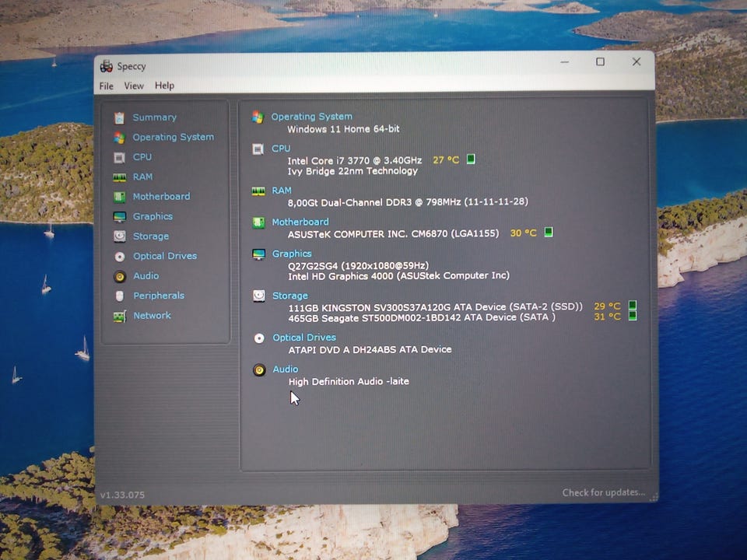Select Optical Drives in sidebar

point(165,256)
